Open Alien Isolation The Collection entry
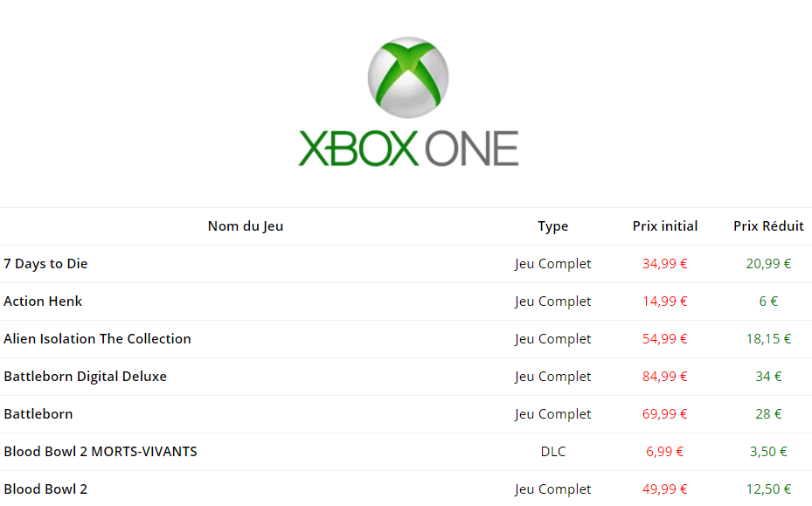Viewport: 812px width, 506px height. point(97,339)
